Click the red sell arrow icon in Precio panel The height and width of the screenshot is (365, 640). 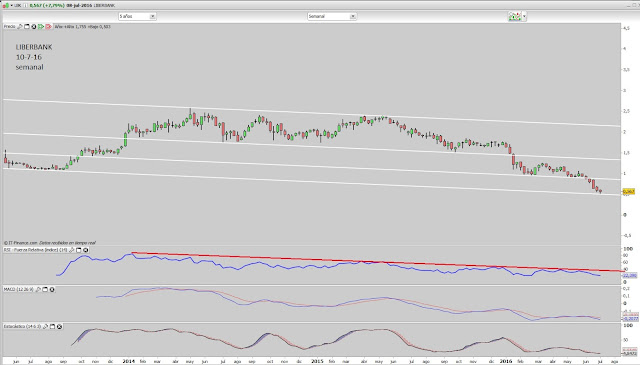coord(48,27)
